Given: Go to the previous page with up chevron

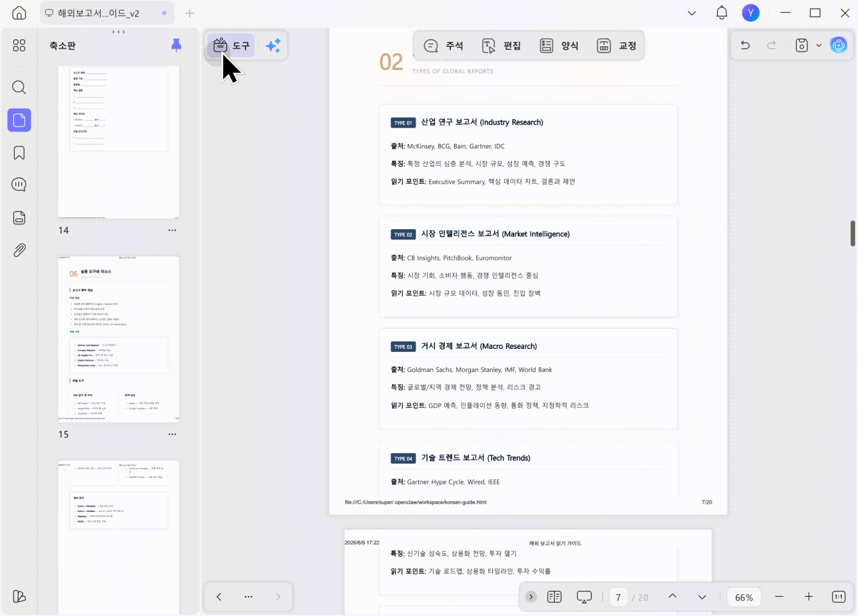Looking at the screenshot, I should 673,596.
